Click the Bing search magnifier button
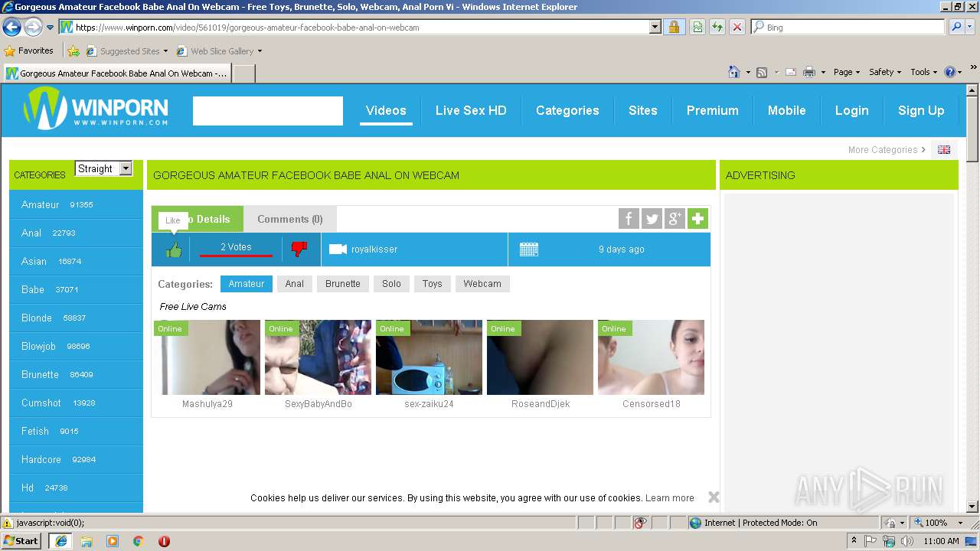Screen dimensions: 980x551 (x=955, y=27)
